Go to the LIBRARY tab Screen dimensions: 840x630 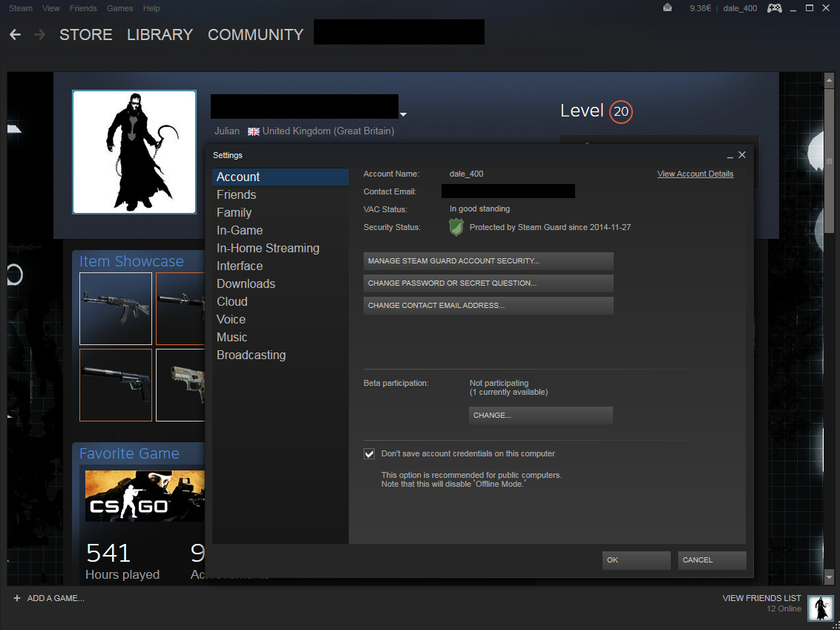pyautogui.click(x=160, y=35)
